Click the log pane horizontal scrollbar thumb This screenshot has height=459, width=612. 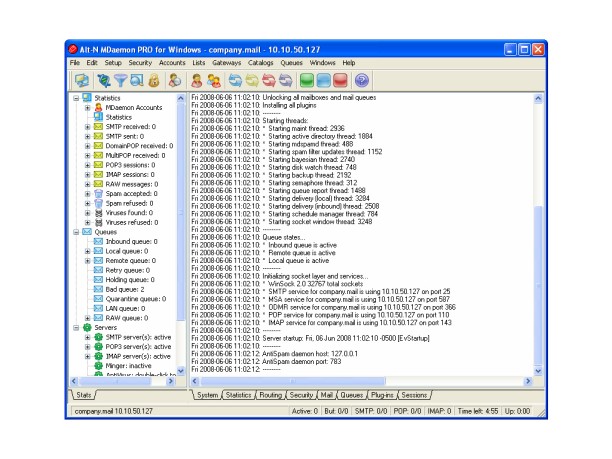293,381
